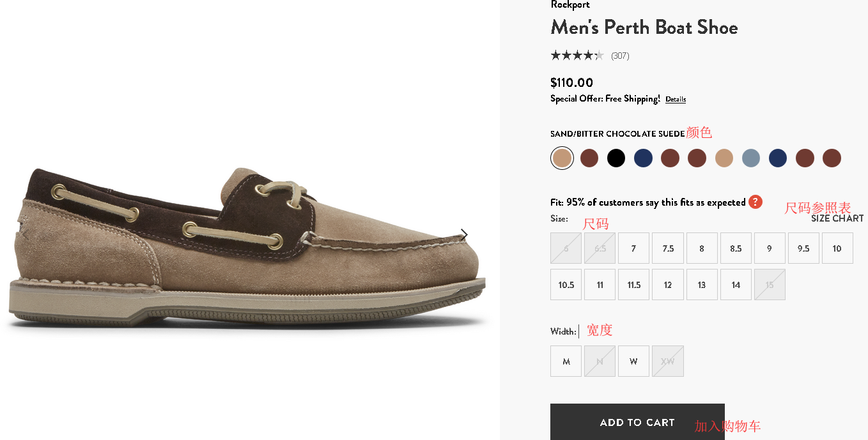Click next image arrow on shoe photo
868x440 pixels.
click(464, 234)
